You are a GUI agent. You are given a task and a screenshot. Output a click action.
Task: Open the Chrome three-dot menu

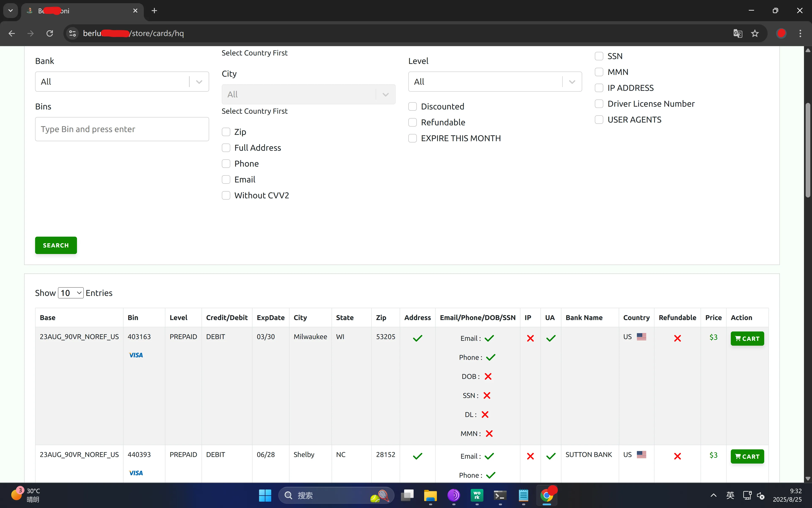(x=800, y=33)
